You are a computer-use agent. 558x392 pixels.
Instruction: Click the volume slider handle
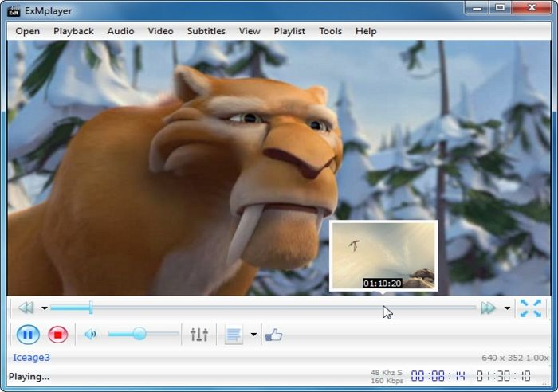[139, 335]
